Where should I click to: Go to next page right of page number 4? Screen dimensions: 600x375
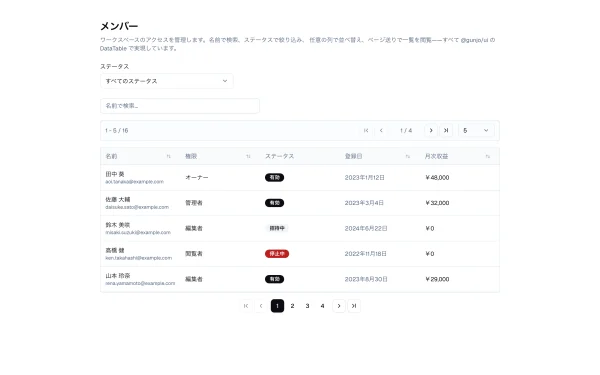coord(339,306)
